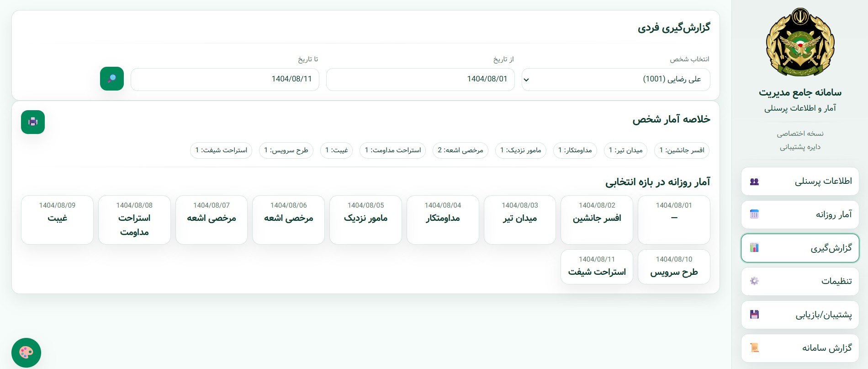Image resolution: width=868 pixels, height=369 pixels.
Task: Click the people icon beside اطلاعات پرسنلی
Action: click(x=754, y=182)
